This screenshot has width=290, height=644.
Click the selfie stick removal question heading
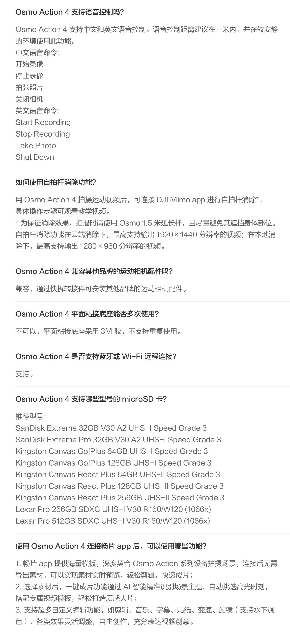(56, 182)
